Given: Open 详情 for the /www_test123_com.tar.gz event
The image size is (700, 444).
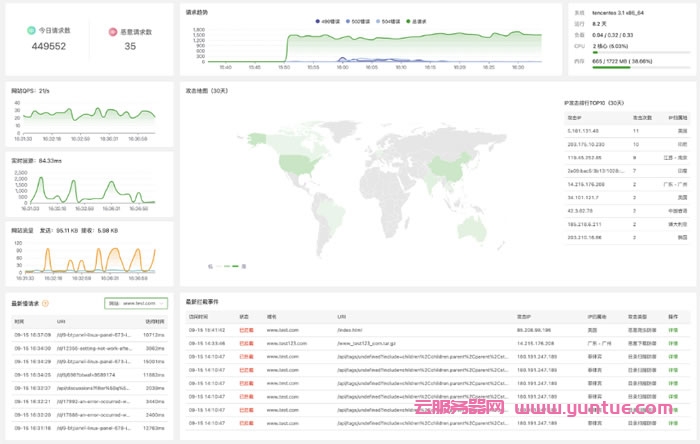Looking at the screenshot, I should click(x=673, y=342).
